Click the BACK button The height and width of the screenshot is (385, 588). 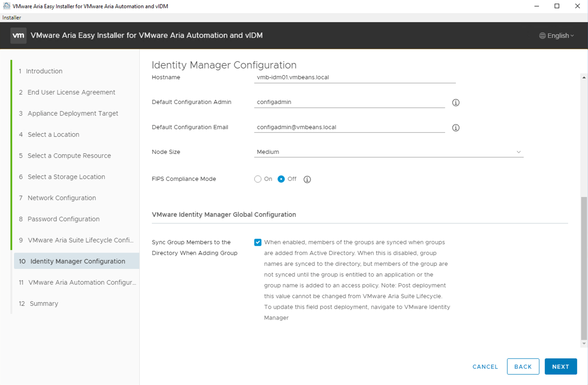click(523, 367)
